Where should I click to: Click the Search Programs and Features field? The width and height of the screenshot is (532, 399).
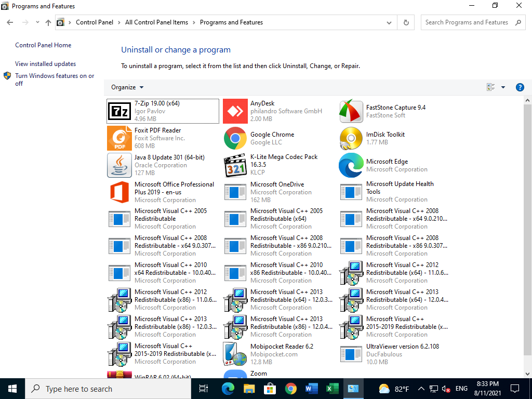[x=473, y=22]
